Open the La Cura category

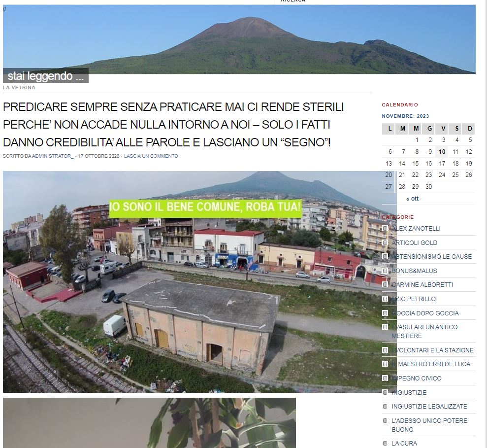point(404,444)
